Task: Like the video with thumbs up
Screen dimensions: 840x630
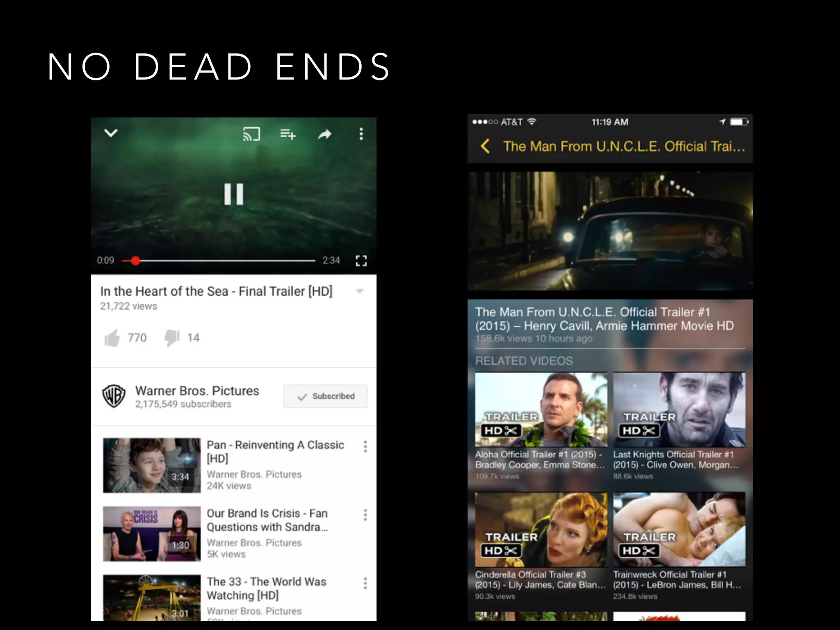Action: (x=112, y=338)
